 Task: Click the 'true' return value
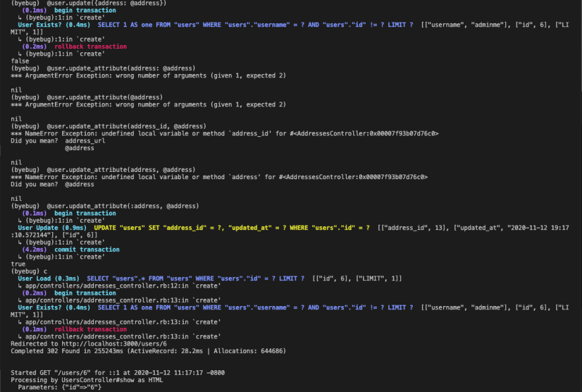(18, 264)
